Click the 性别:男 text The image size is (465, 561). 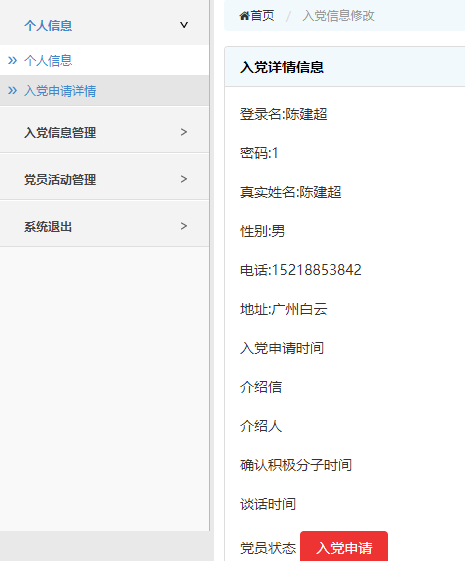point(262,231)
